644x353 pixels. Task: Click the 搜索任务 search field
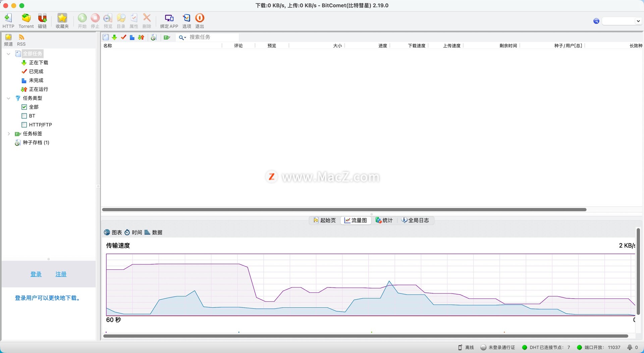pos(213,37)
